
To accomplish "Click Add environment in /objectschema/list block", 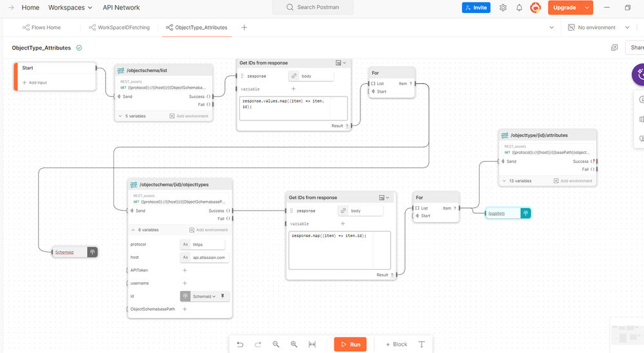I will click(189, 116).
